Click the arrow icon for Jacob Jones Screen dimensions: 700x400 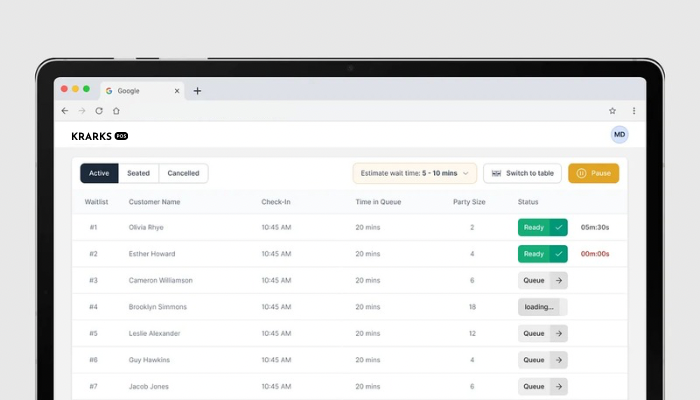tap(559, 387)
